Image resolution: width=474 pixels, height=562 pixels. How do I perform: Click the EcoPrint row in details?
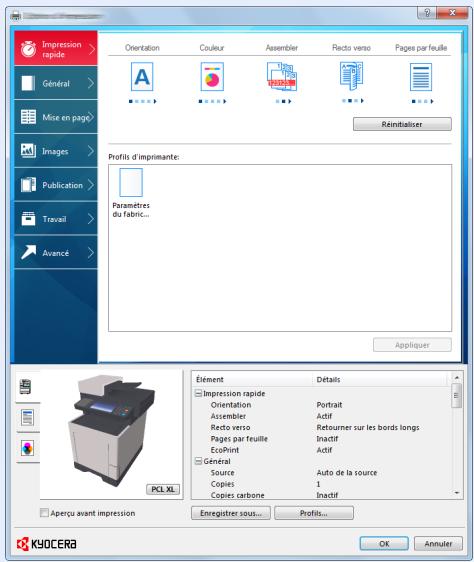pyautogui.click(x=321, y=450)
